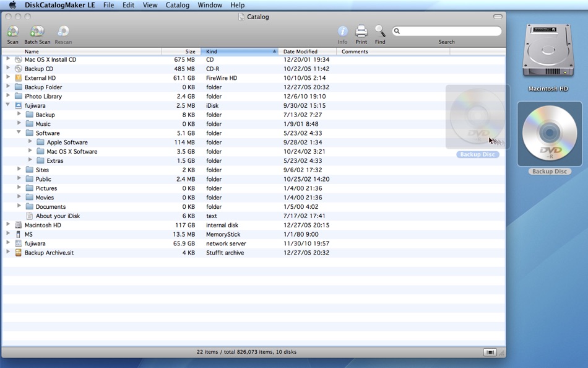Image resolution: width=588 pixels, height=368 pixels.
Task: Sort by the Kind column header
Action: (x=240, y=51)
